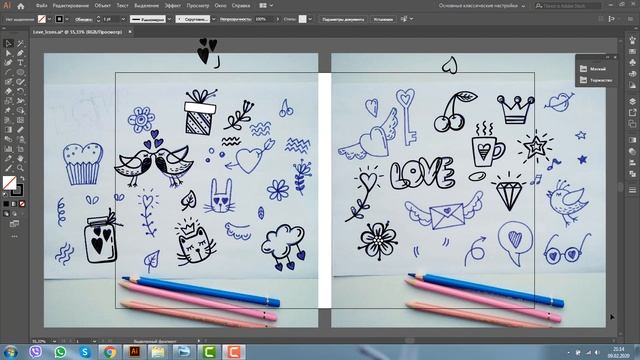Select the Zoom tool
Viewport: 640px width, 360px height.
click(20, 168)
